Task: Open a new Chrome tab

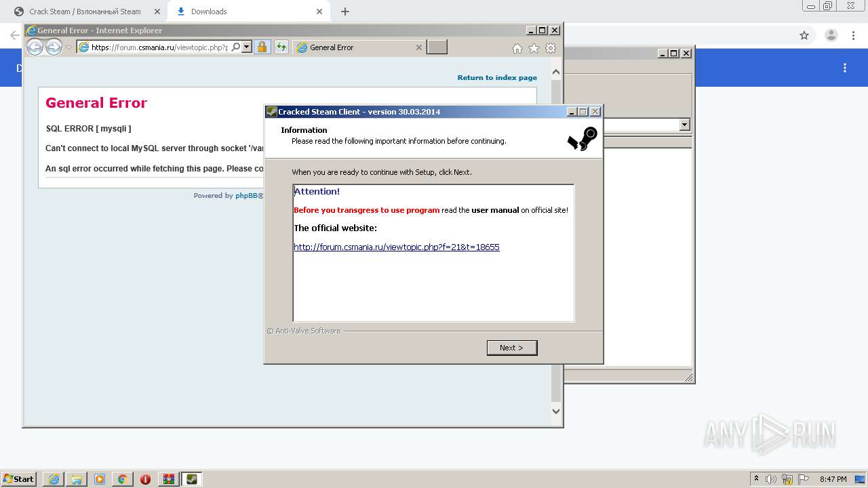Action: [345, 12]
